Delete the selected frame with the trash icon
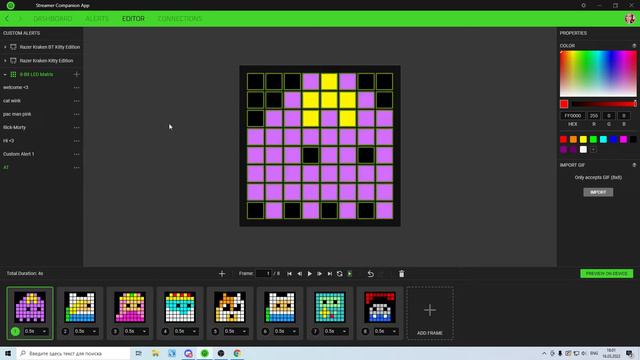640x360 pixels. [402, 274]
